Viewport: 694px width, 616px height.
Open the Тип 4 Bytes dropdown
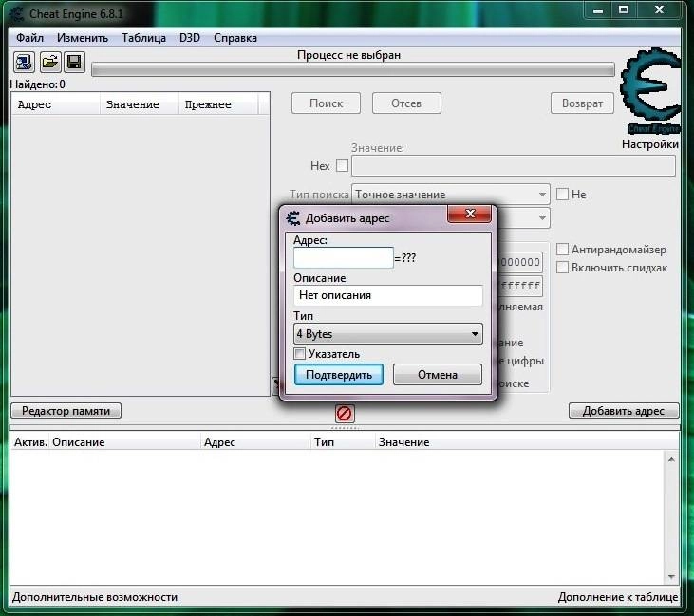click(387, 334)
